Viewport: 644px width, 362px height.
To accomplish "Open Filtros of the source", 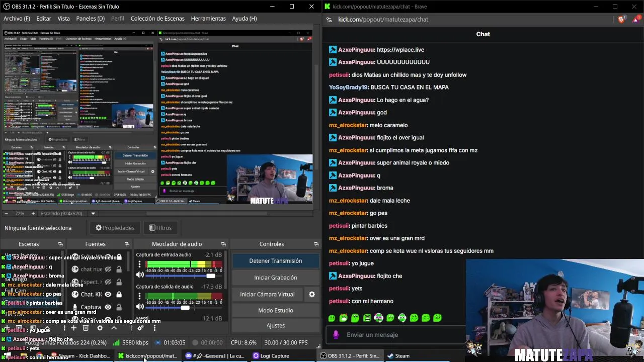I will click(x=160, y=228).
